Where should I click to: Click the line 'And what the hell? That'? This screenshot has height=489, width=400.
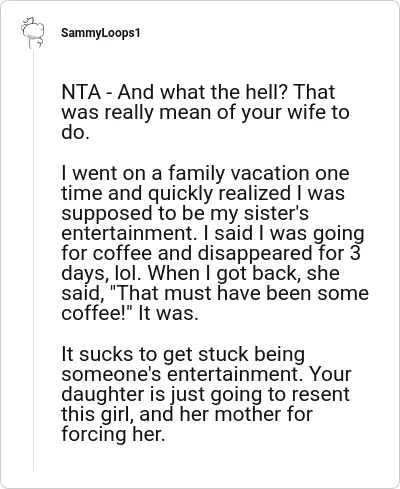(226, 92)
